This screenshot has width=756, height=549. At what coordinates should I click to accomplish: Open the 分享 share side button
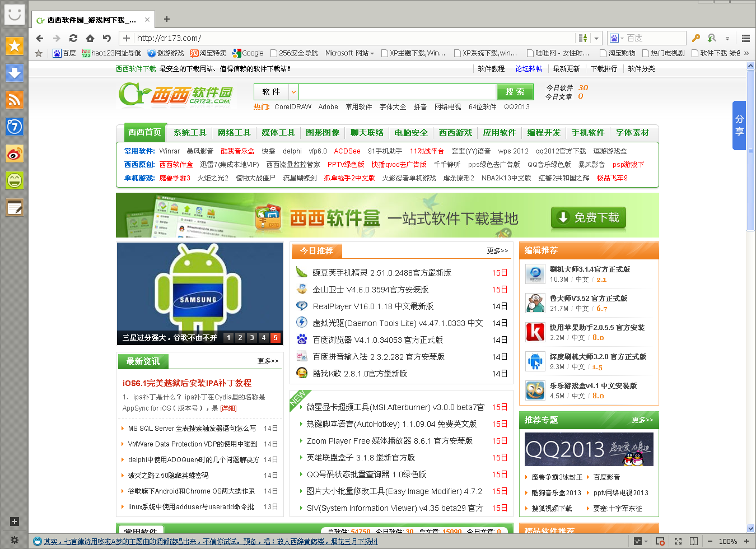739,125
